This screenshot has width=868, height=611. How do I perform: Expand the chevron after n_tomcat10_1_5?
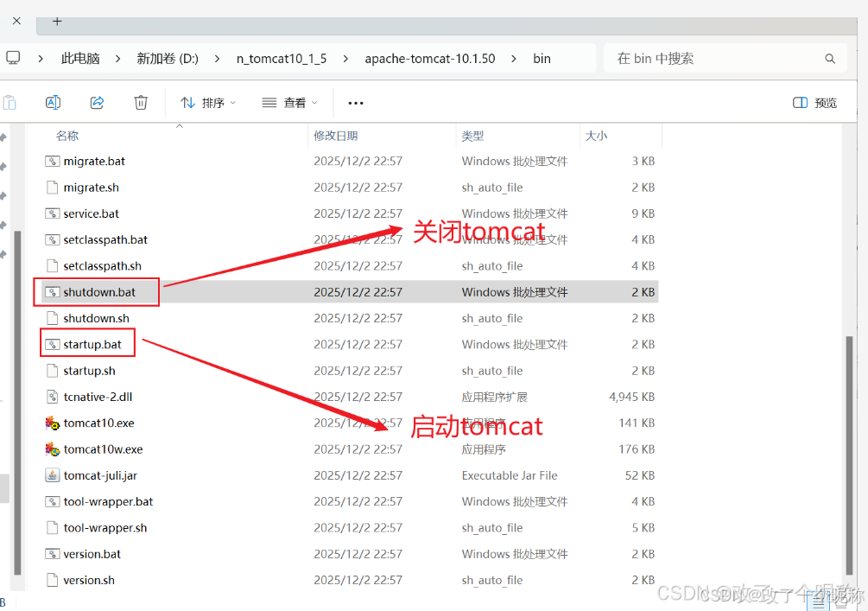click(345, 59)
